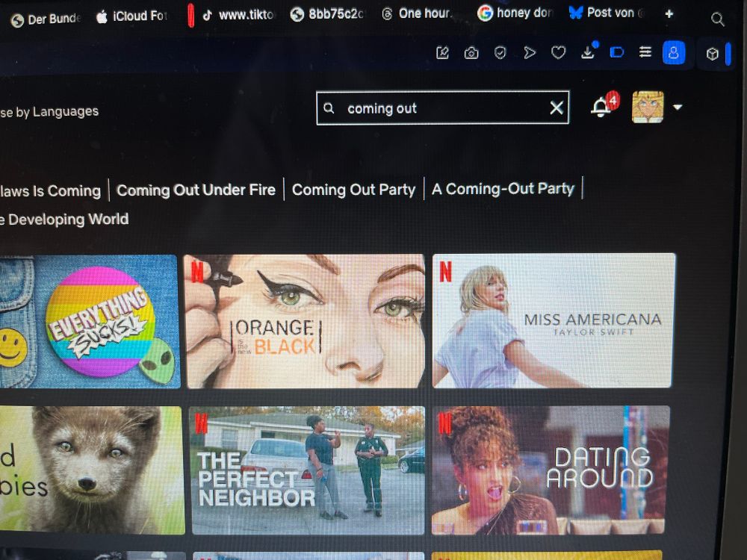Viewport: 747px width, 560px height.
Task: Click the browser tab search magnifier icon
Action: coord(717,19)
